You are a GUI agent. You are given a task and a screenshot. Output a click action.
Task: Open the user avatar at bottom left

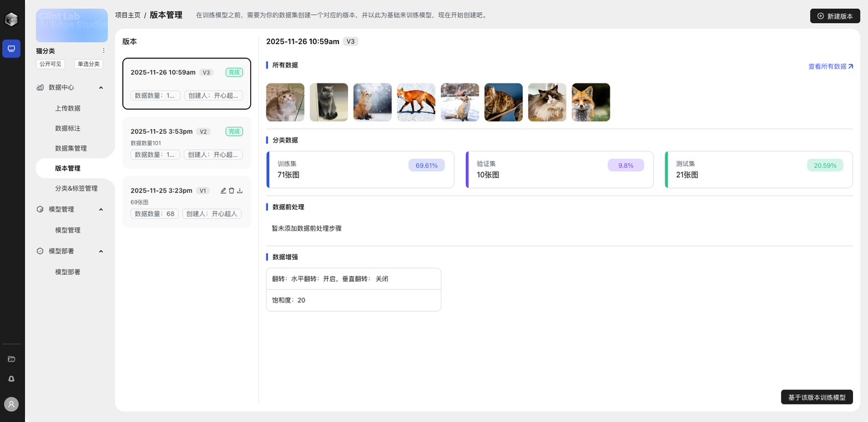click(11, 404)
